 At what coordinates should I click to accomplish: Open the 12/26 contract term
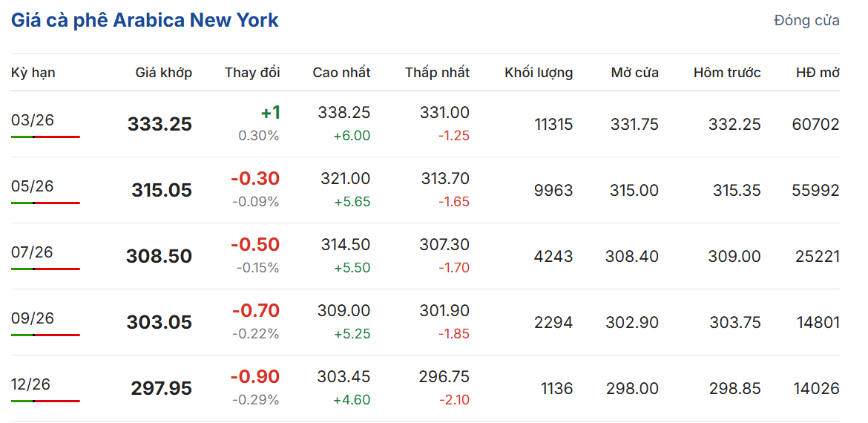tap(31, 384)
